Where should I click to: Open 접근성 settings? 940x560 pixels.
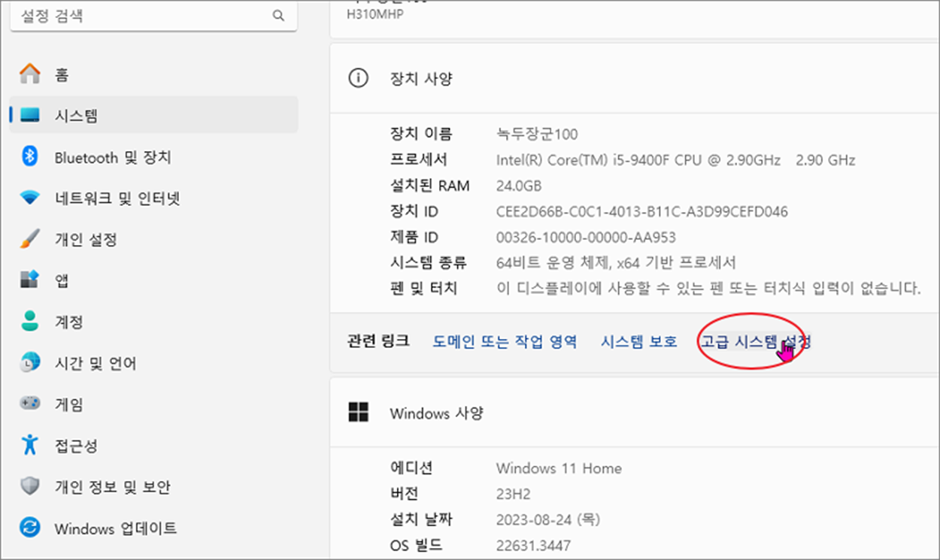(x=154, y=445)
